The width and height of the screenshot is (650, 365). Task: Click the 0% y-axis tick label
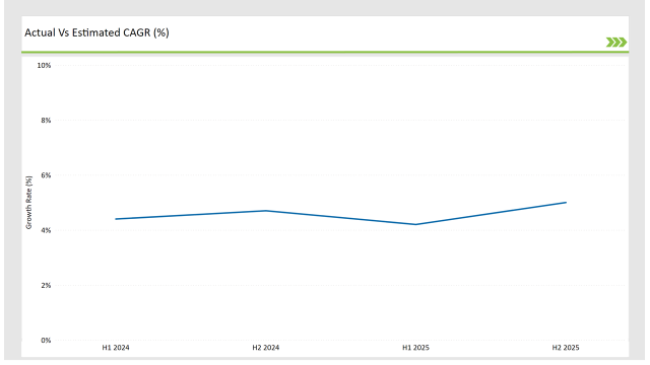(46, 340)
